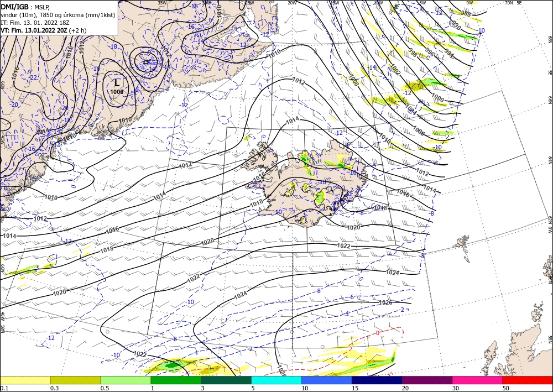The image size is (553, 392).
Task: Click the '988' isobar label
Action: click(x=466, y=14)
